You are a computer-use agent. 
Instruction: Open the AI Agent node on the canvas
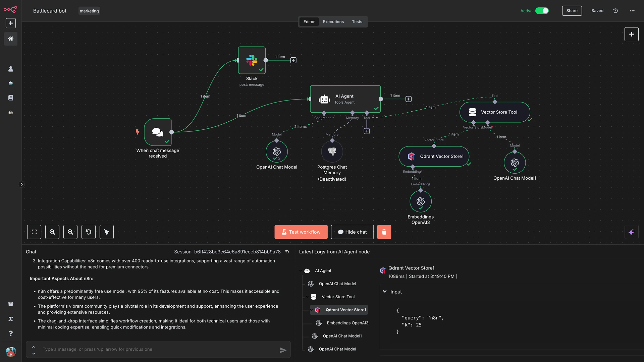pos(345,99)
